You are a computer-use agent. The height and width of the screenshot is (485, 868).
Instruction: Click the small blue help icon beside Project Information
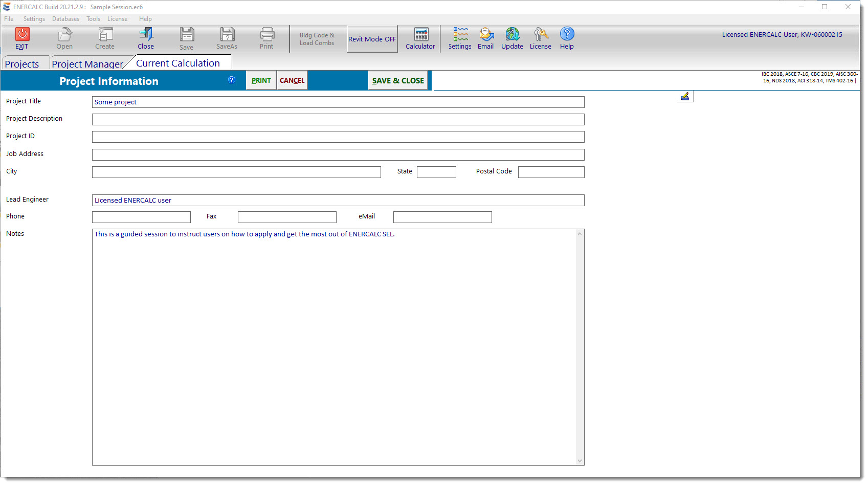(232, 80)
